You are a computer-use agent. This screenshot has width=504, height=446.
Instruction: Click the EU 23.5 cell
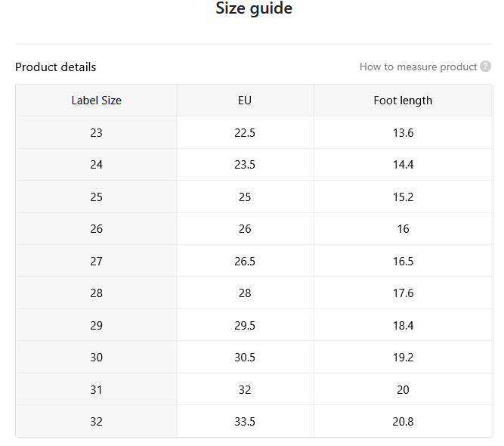[x=246, y=165]
